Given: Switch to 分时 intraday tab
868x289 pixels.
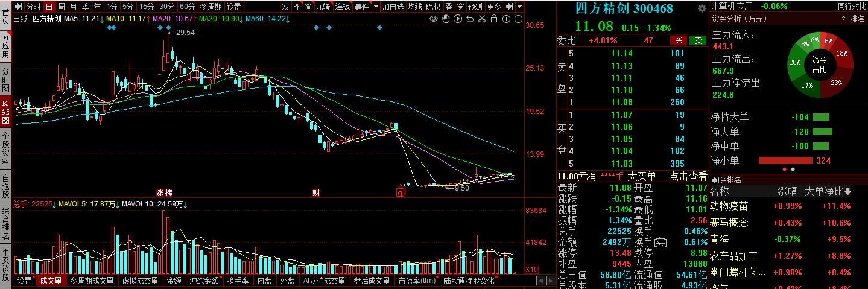Looking at the screenshot, I should point(34,7).
